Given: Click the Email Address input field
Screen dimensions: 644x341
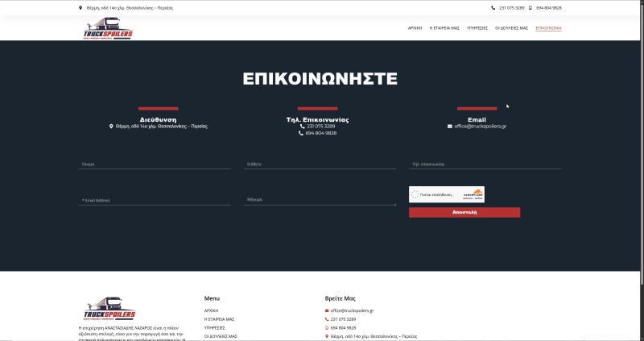Looking at the screenshot, I should pyautogui.click(x=155, y=200).
